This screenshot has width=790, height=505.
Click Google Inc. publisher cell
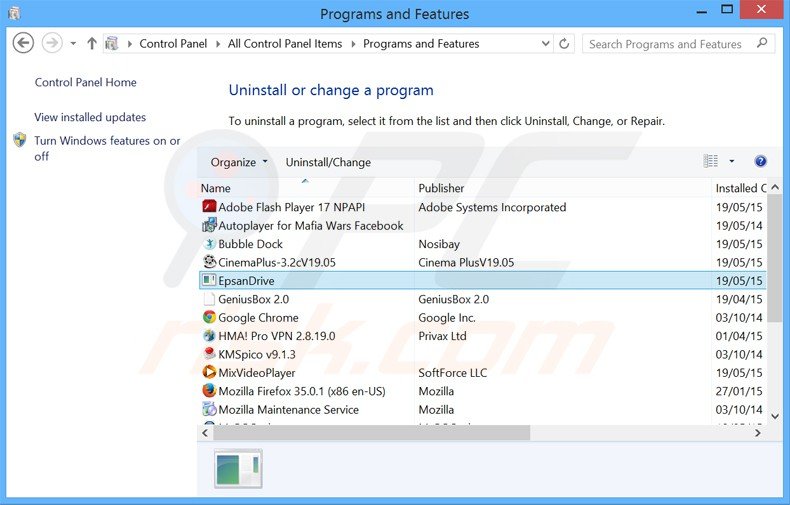(x=446, y=318)
